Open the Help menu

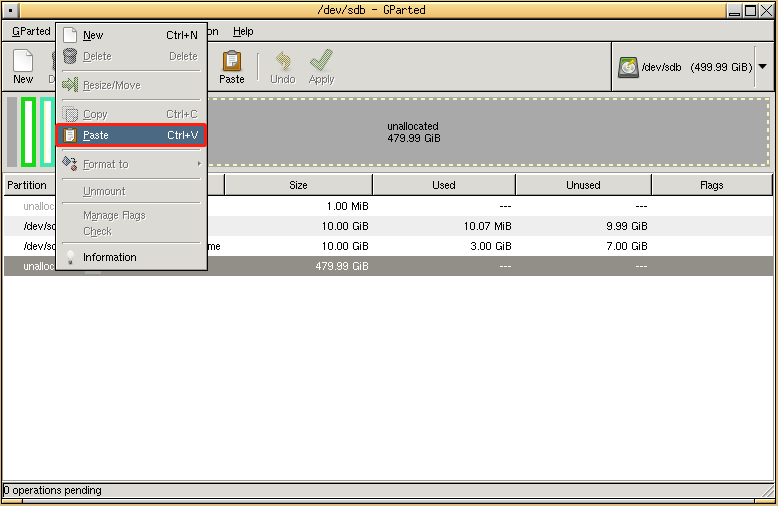tap(243, 31)
